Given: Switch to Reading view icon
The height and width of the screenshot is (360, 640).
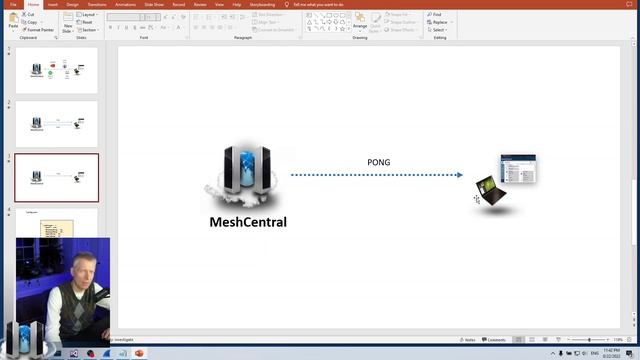Looking at the screenshot, I should click(x=545, y=340).
